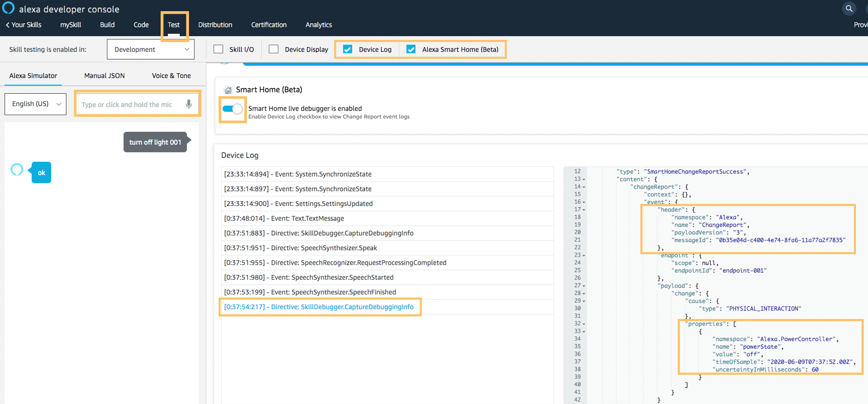Screen dimensions: 868x404
Task: Open the Build tab in navigation
Action: point(107,25)
